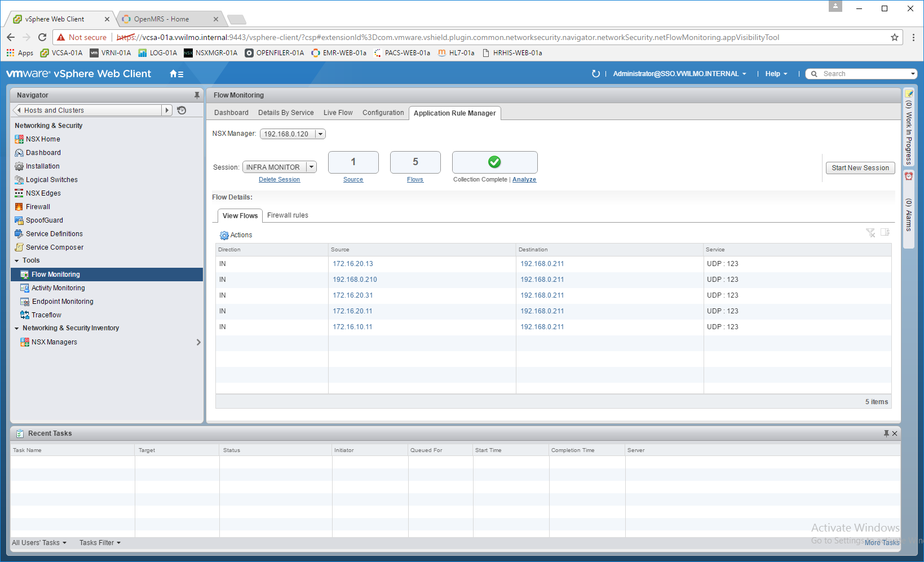
Task: Click the Analyze link
Action: [524, 180]
